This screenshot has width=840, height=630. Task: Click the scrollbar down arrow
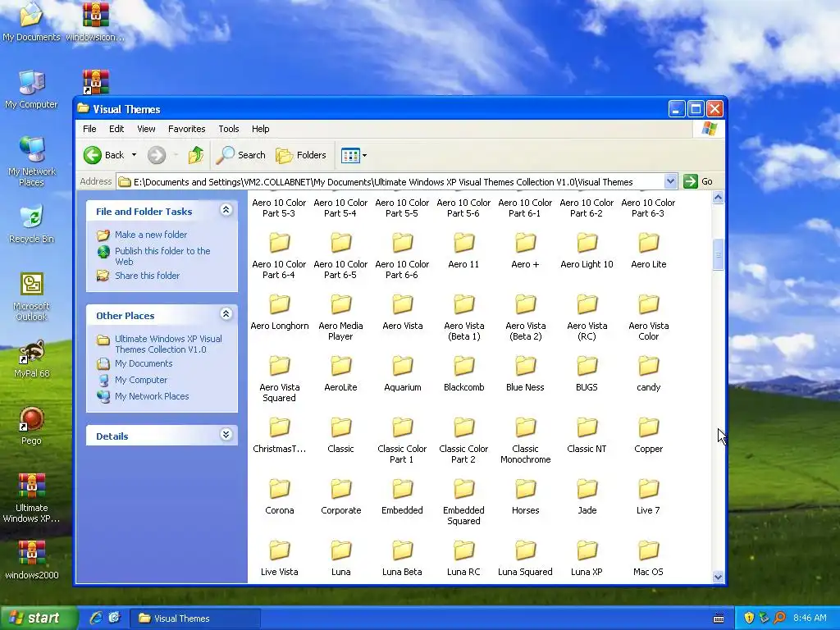click(x=718, y=577)
